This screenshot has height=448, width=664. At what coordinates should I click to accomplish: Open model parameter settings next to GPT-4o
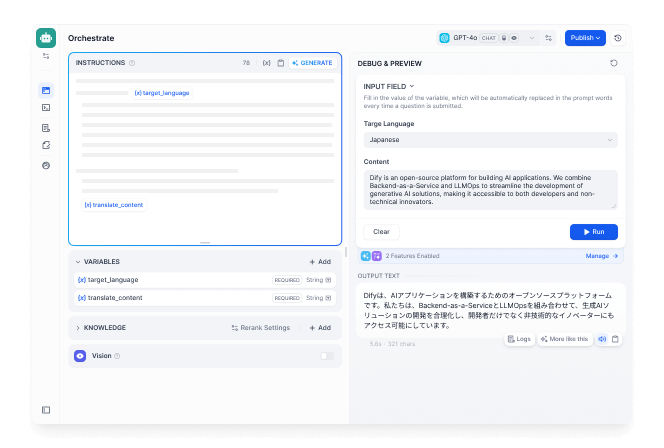(x=548, y=38)
